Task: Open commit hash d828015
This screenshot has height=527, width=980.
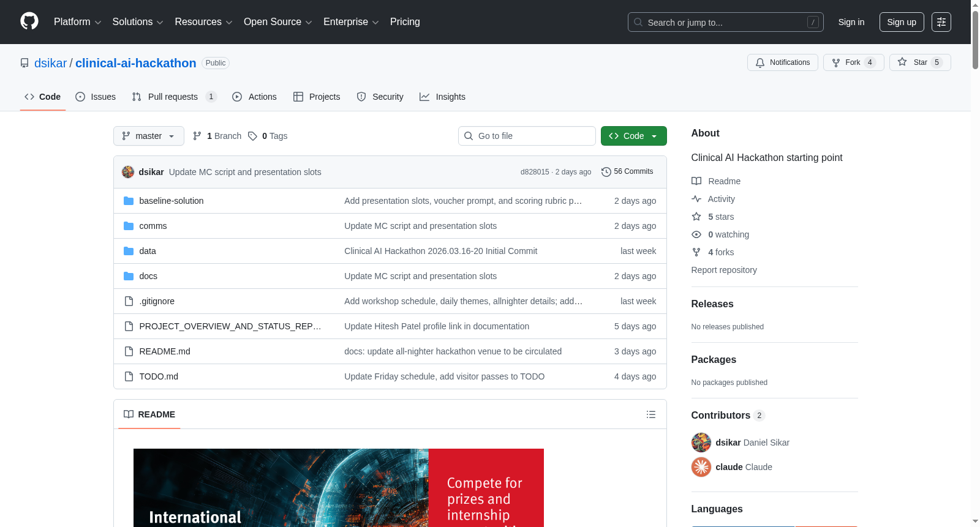Action: click(x=535, y=172)
